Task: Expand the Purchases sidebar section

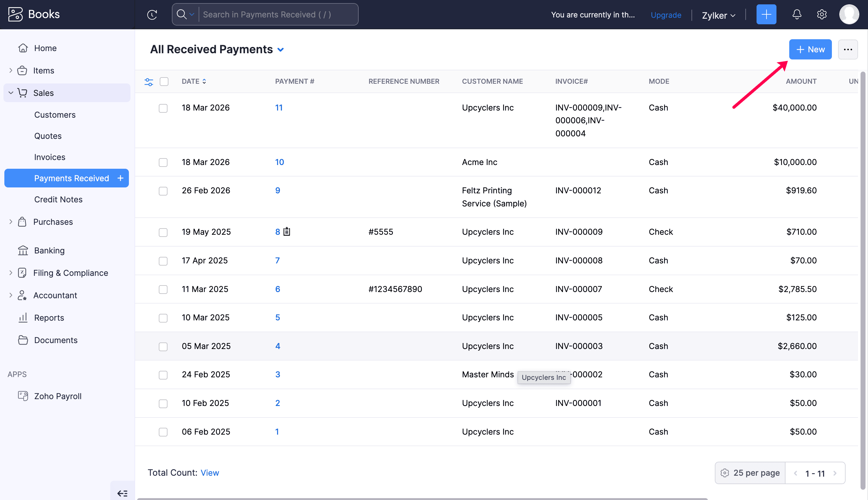Action: tap(53, 222)
